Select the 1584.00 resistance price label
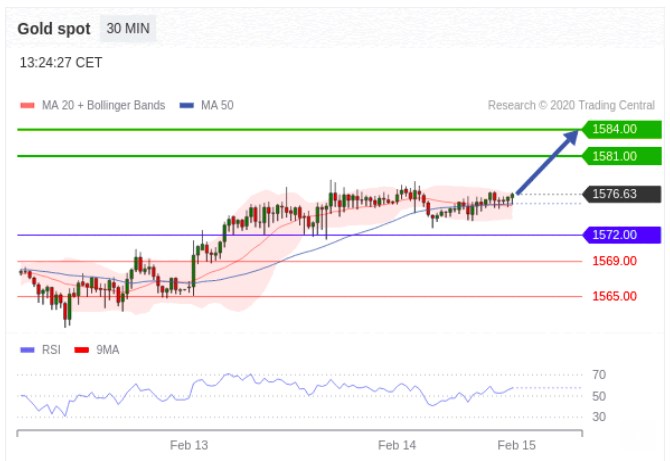Image resolution: width=670 pixels, height=461 pixels. 622,129
